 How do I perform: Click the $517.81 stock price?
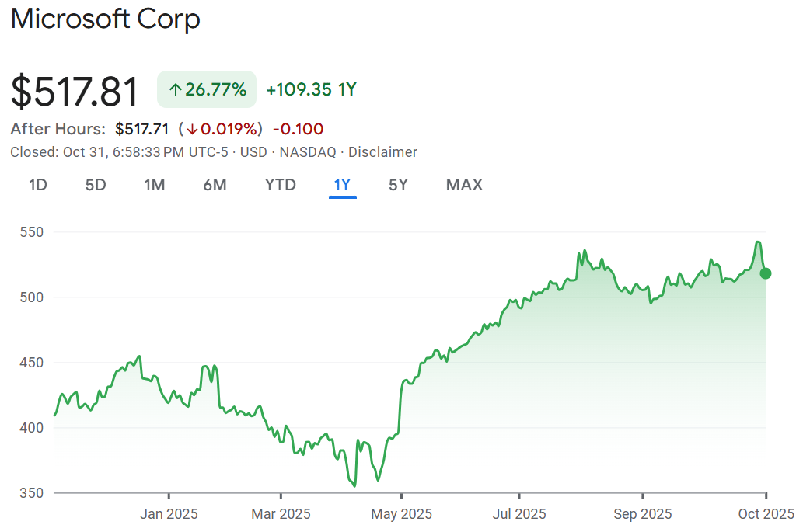click(x=75, y=91)
